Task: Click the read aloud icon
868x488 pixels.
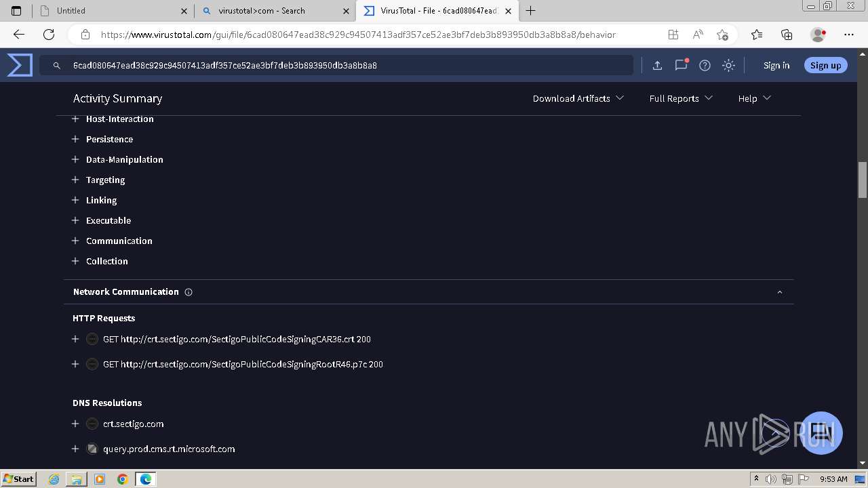Action: tap(698, 35)
